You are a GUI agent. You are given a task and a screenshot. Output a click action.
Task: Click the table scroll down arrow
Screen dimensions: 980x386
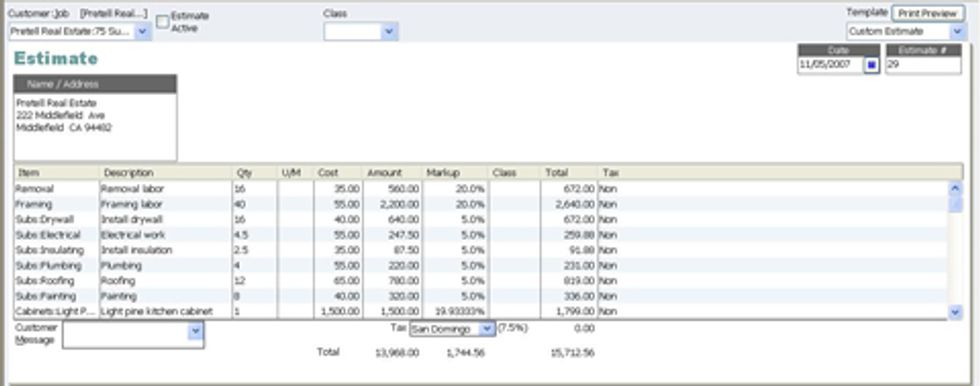click(955, 312)
